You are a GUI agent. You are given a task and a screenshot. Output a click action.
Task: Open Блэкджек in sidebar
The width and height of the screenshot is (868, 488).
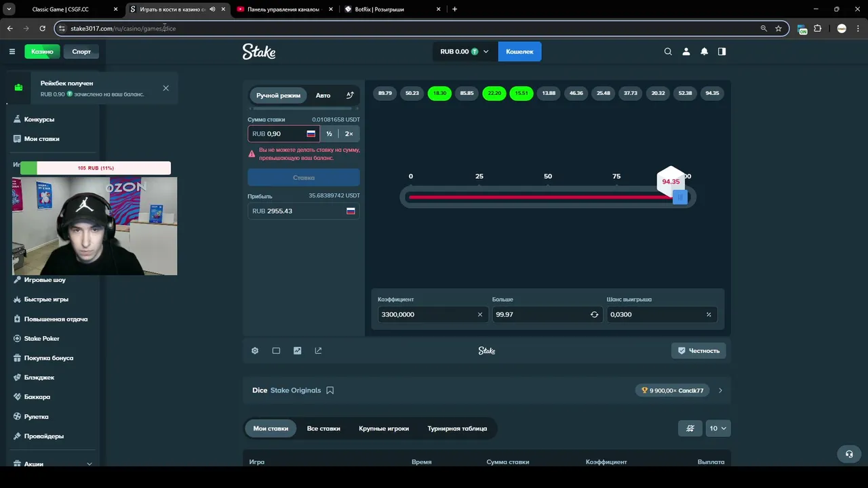click(39, 378)
